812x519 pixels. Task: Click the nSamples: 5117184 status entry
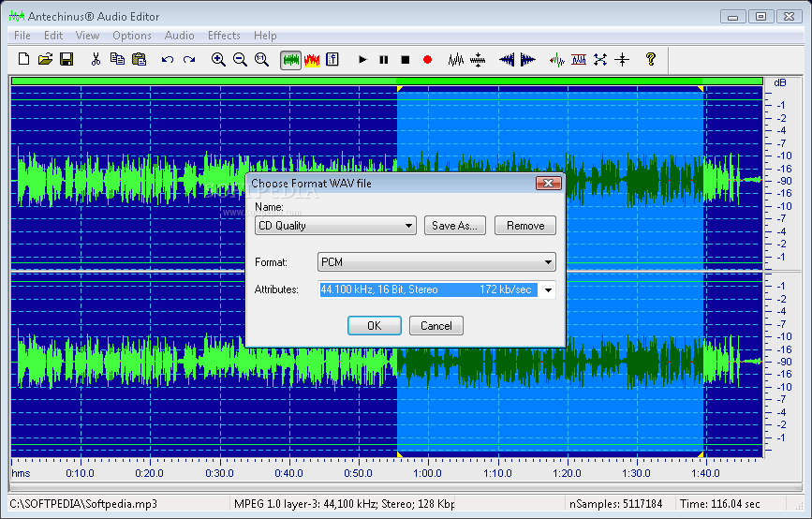pyautogui.click(x=615, y=503)
